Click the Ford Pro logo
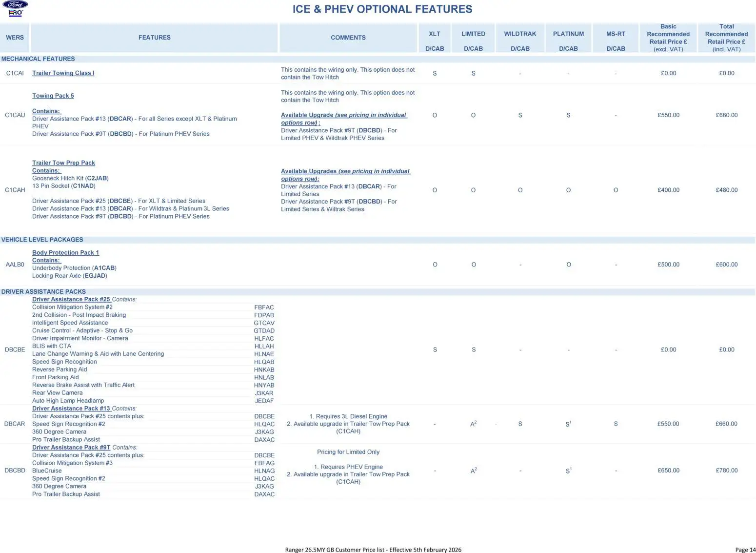The width and height of the screenshot is (756, 553). pos(16,8)
